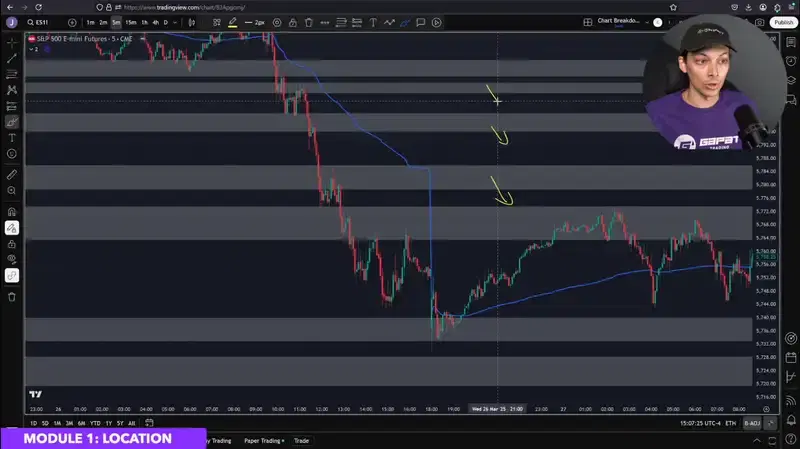The height and width of the screenshot is (449, 800).
Task: Select the path line tool in top toolbar
Action: pos(389,22)
